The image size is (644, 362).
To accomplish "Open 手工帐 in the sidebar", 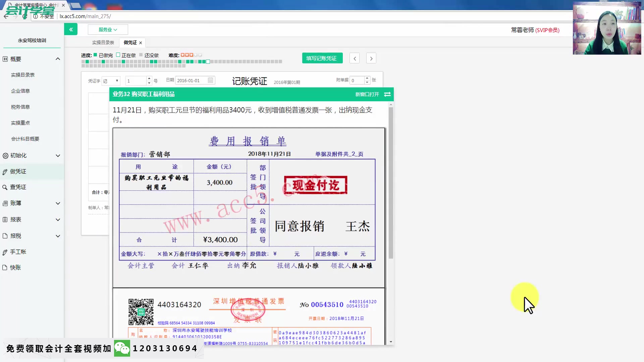I will point(18,252).
